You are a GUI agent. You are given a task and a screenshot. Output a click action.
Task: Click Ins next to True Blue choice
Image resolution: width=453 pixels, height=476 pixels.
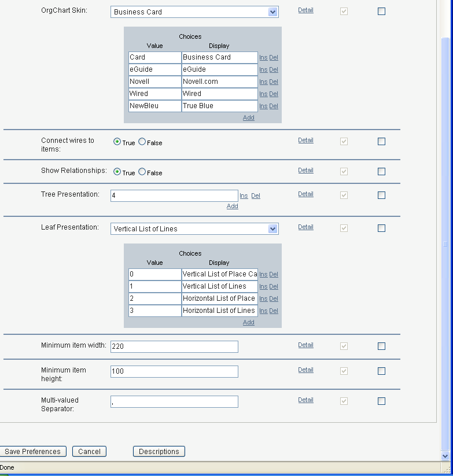click(x=263, y=106)
